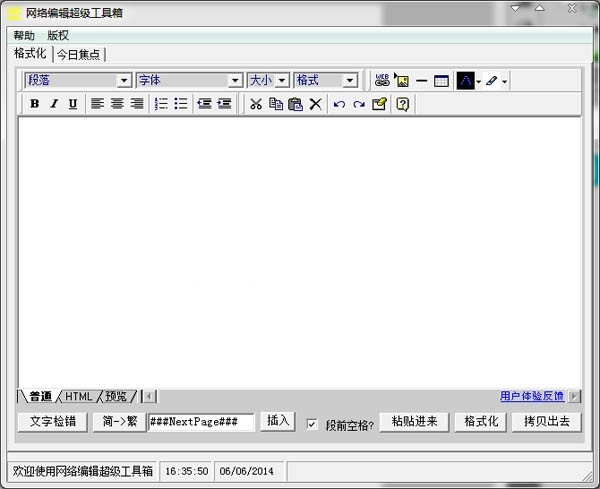
Task: Toggle bold formatting in the toolbar
Action: [x=35, y=104]
